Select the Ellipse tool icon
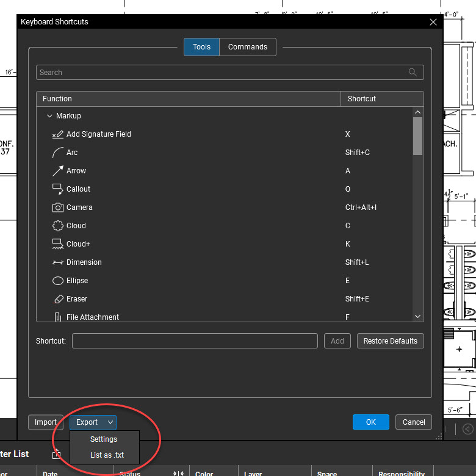Screen dimensions: 476x476 point(58,281)
